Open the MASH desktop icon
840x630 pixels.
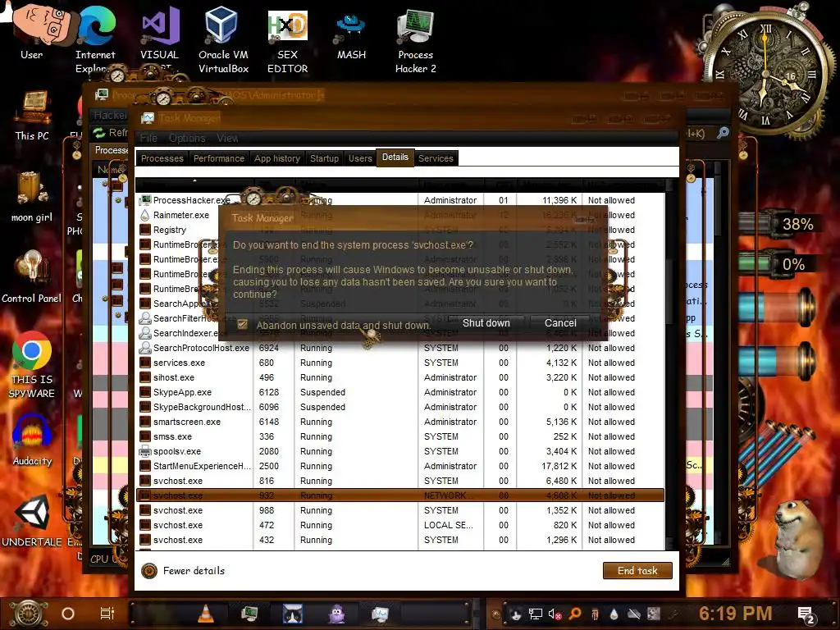click(x=351, y=35)
